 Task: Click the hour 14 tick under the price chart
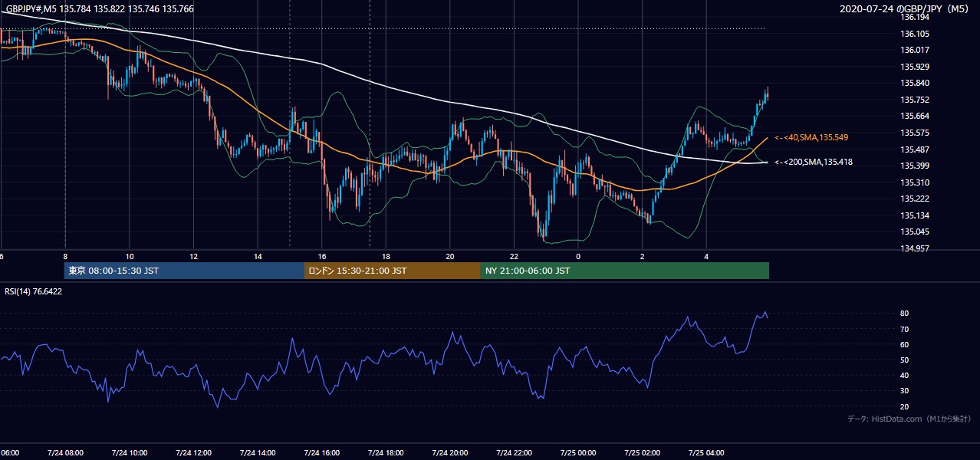click(258, 257)
